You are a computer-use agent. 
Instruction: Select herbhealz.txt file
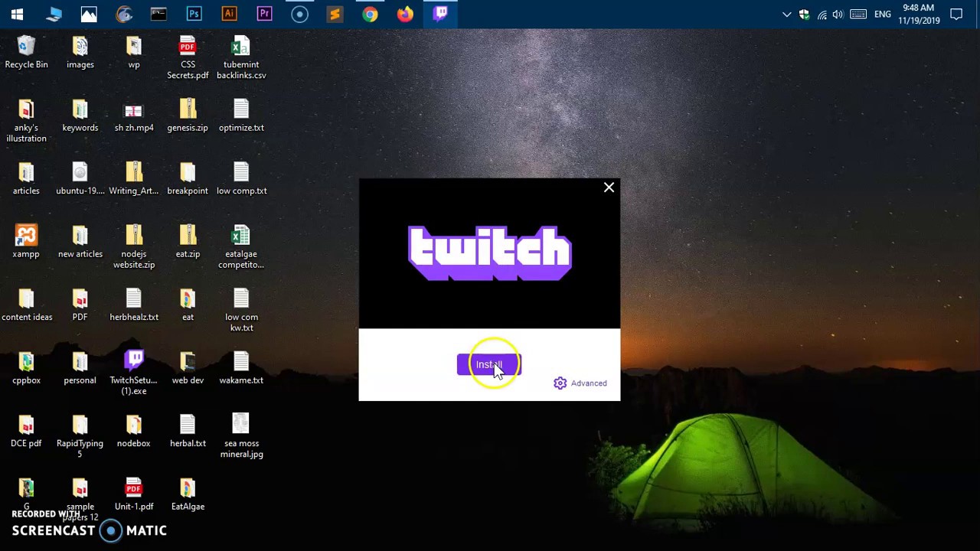[x=134, y=305]
